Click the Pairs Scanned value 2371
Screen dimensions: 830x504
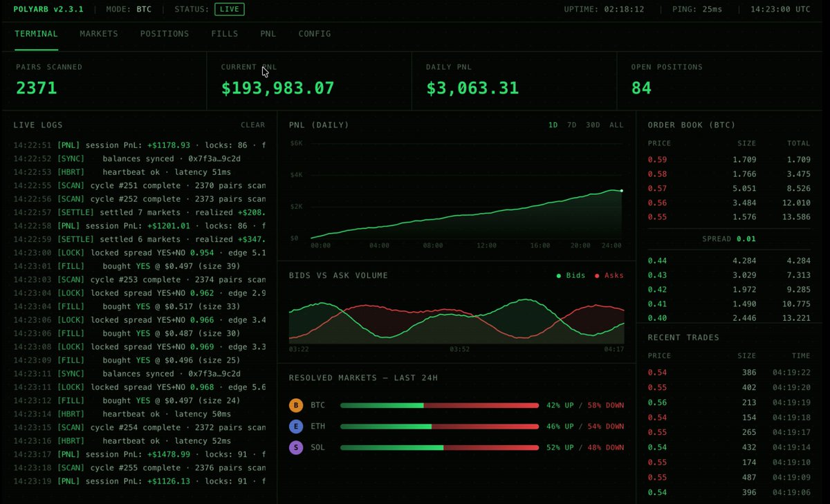click(x=37, y=88)
